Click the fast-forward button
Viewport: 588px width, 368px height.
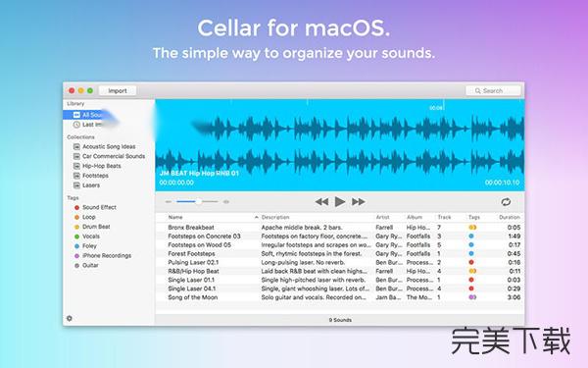(x=358, y=202)
